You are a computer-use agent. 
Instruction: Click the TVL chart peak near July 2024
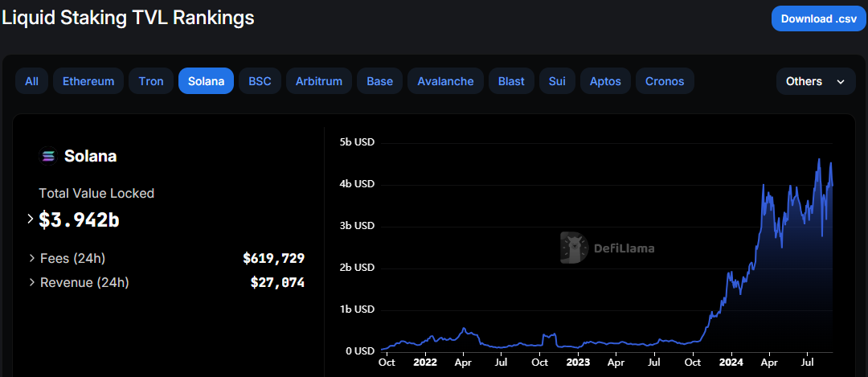(x=819, y=160)
